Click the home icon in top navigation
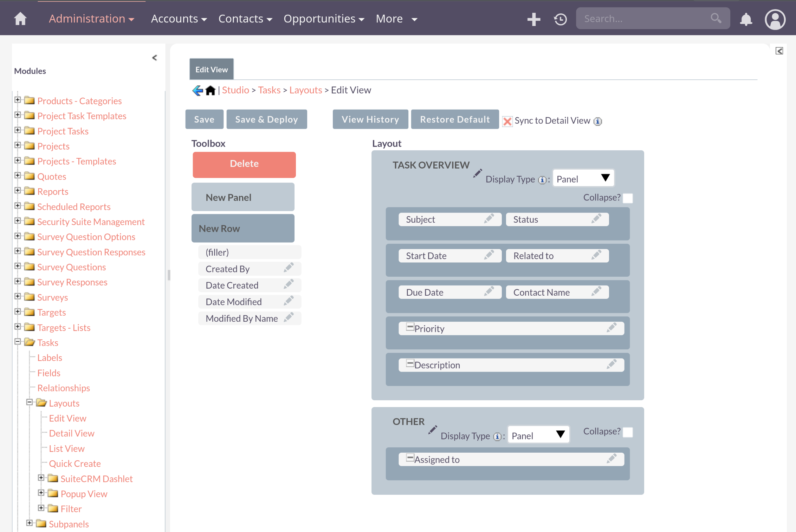 (x=20, y=19)
